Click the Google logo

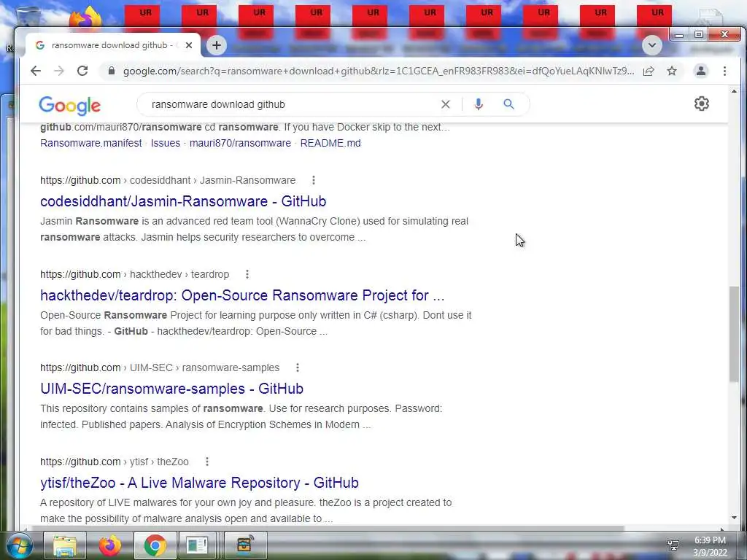pos(69,105)
